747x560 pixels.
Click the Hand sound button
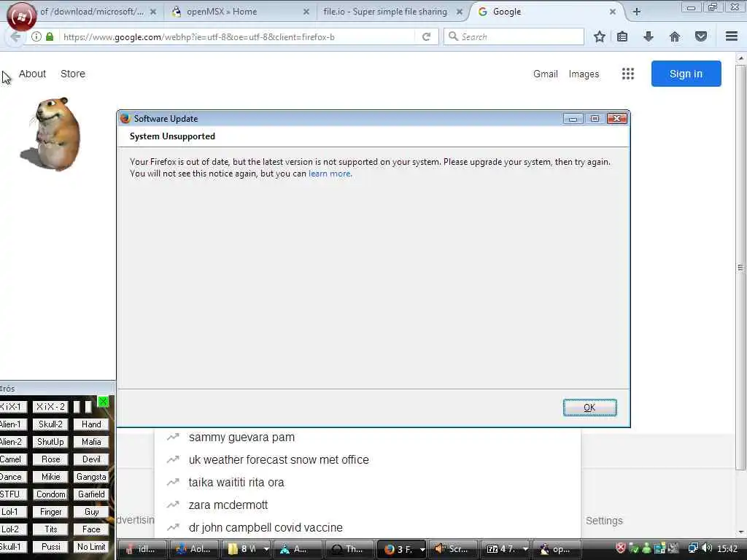click(x=91, y=424)
